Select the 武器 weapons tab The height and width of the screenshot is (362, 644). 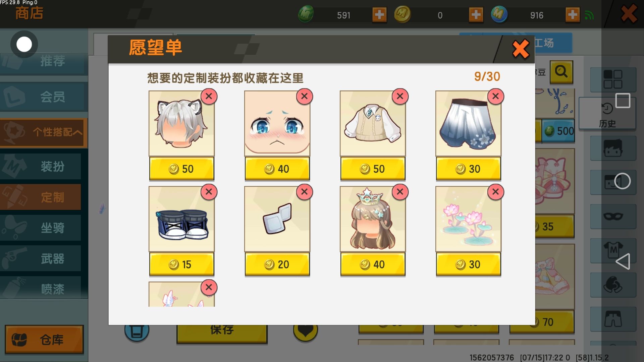coord(41,258)
